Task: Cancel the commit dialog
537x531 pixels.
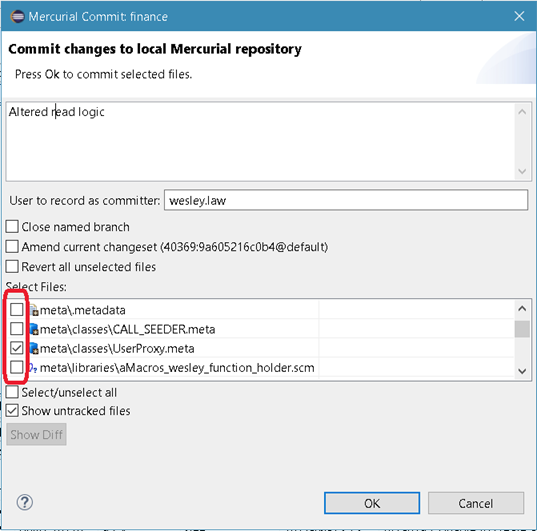Action: [x=476, y=503]
